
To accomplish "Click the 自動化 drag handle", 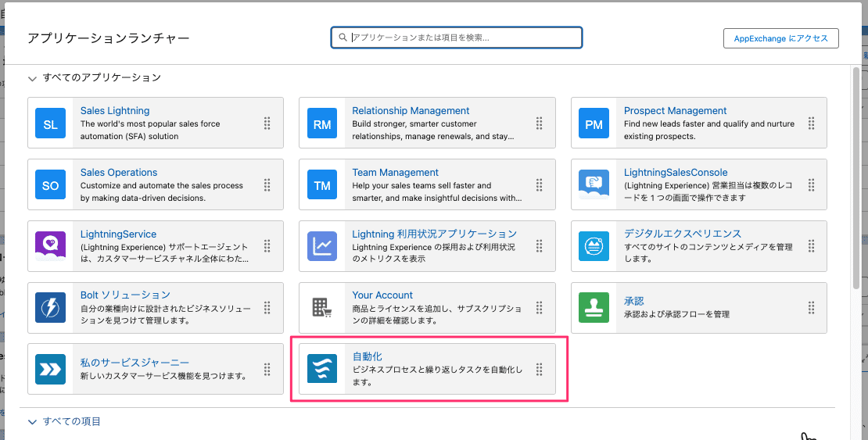I will pos(540,369).
